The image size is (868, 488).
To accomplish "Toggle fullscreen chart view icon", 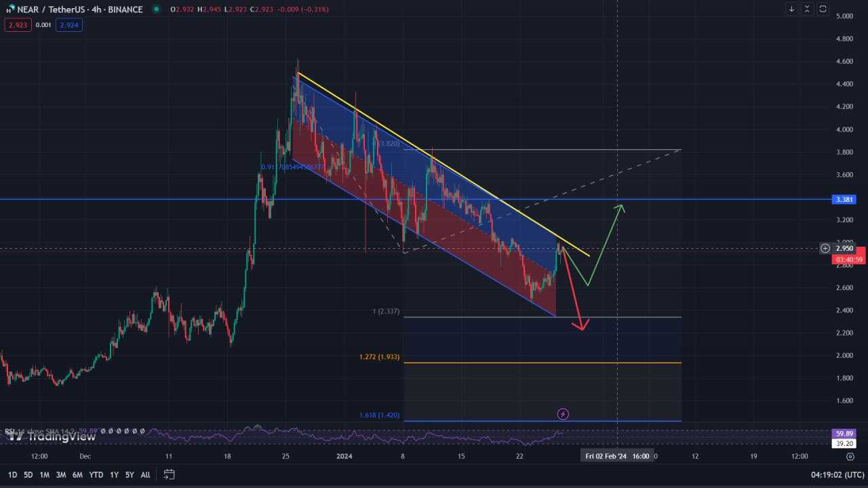I will (823, 9).
